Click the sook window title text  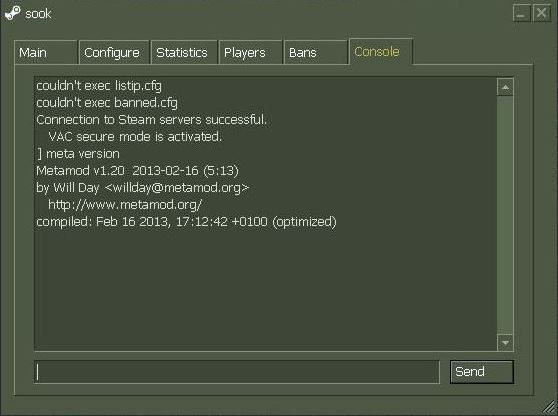38,14
